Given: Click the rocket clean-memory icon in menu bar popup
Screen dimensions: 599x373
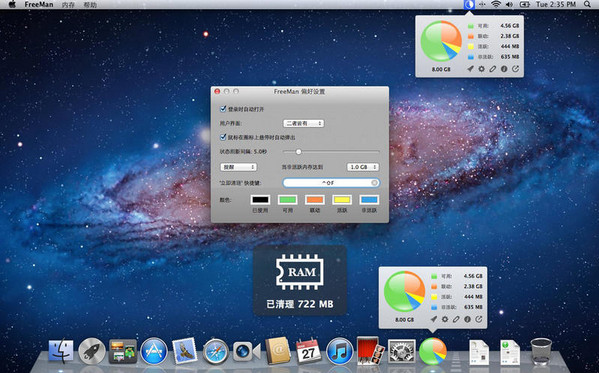Looking at the screenshot, I should coord(470,69).
